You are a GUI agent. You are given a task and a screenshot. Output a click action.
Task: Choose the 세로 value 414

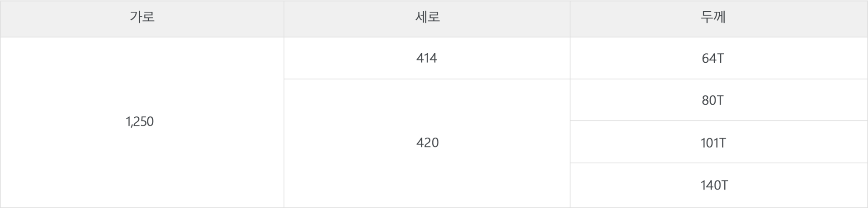point(427,58)
